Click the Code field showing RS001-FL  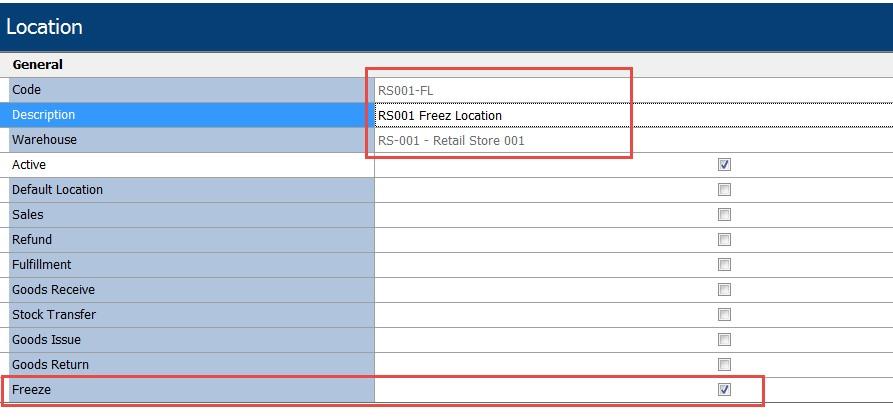pos(633,90)
